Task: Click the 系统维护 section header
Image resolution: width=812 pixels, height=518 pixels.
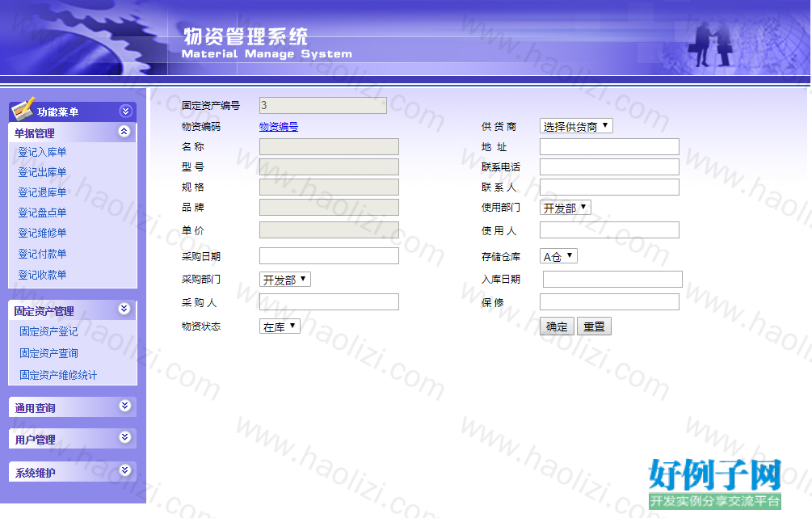Action: [73, 472]
